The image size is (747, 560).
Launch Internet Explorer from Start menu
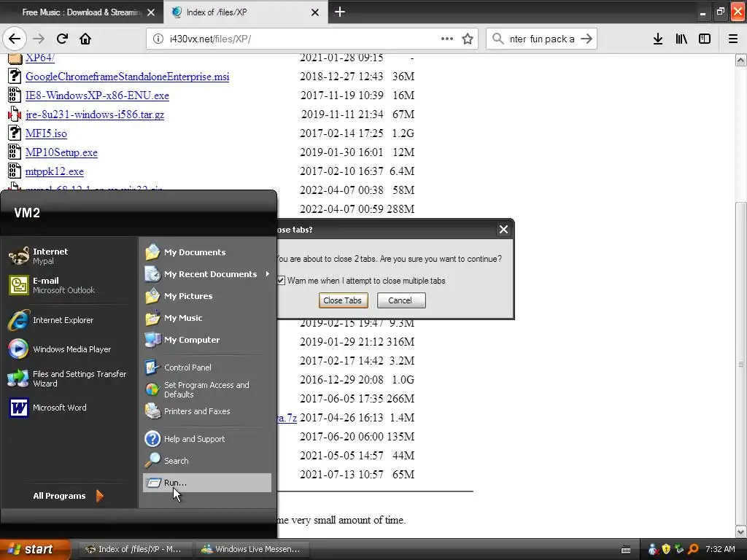click(69, 320)
